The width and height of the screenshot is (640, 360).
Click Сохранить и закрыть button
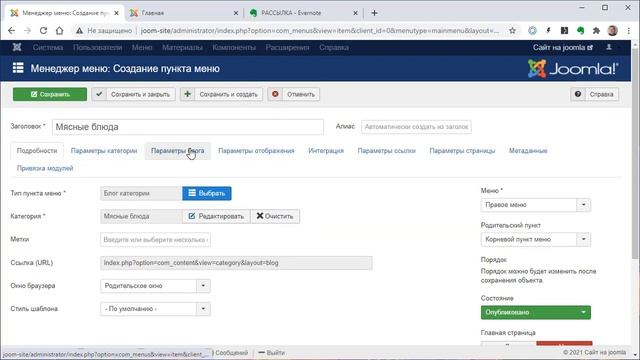pyautogui.click(x=133, y=94)
